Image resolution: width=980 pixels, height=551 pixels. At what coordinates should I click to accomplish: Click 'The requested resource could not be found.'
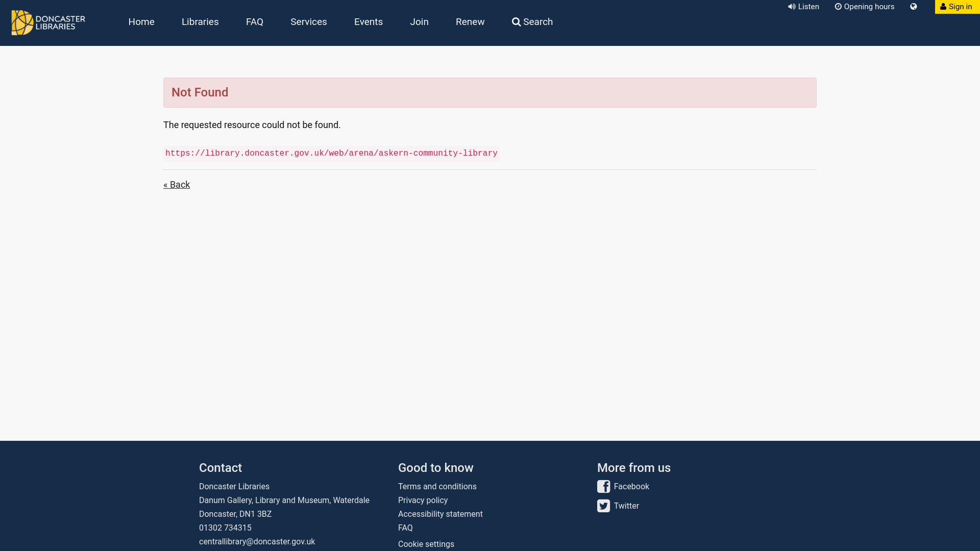point(252,125)
